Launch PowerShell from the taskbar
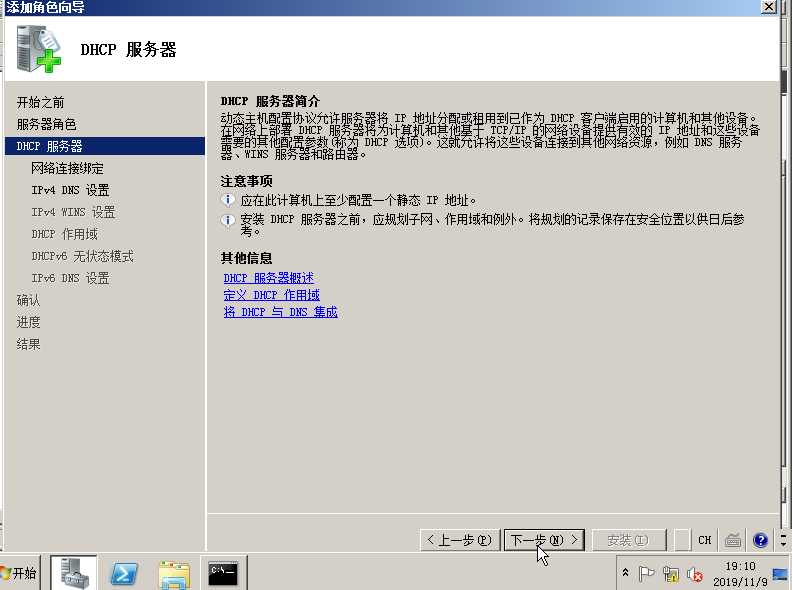Image resolution: width=792 pixels, height=590 pixels. pos(124,573)
